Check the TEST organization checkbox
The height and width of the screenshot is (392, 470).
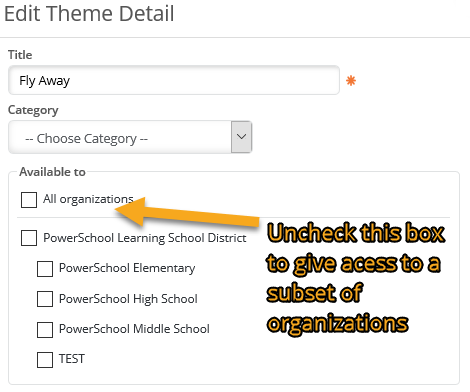tap(45, 360)
